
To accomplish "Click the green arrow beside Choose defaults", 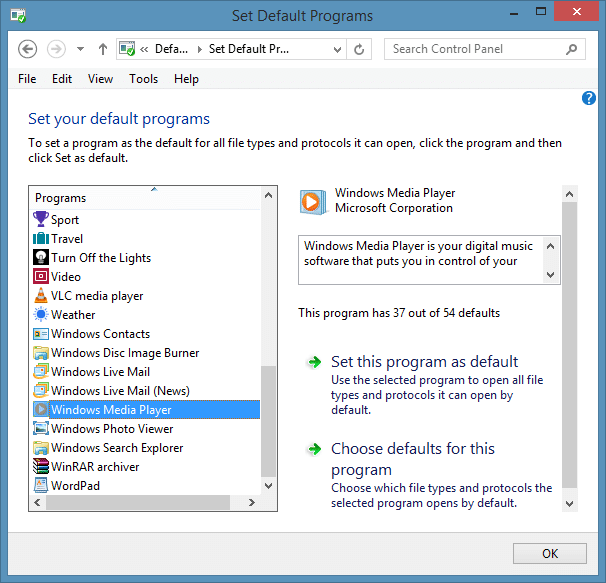I will (x=315, y=449).
